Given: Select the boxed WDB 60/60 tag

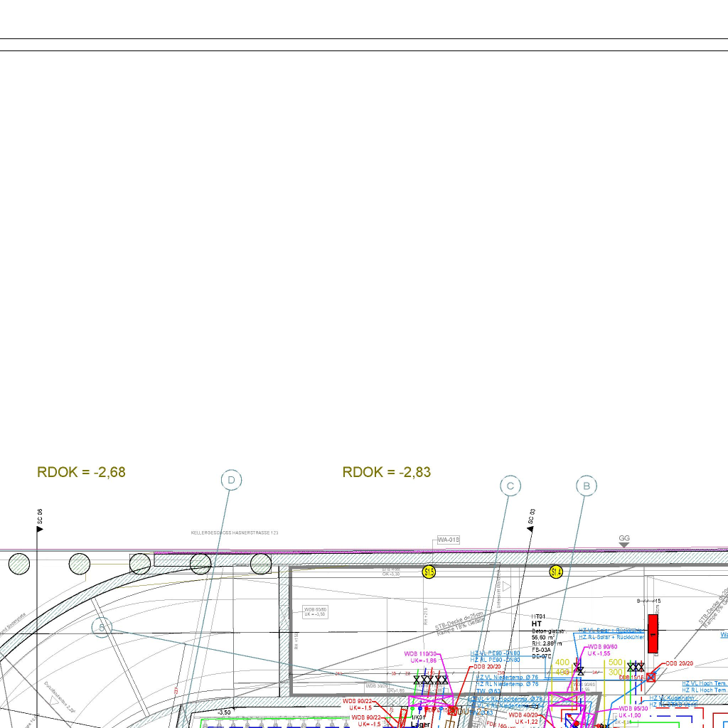Looking at the screenshot, I should (x=315, y=611).
